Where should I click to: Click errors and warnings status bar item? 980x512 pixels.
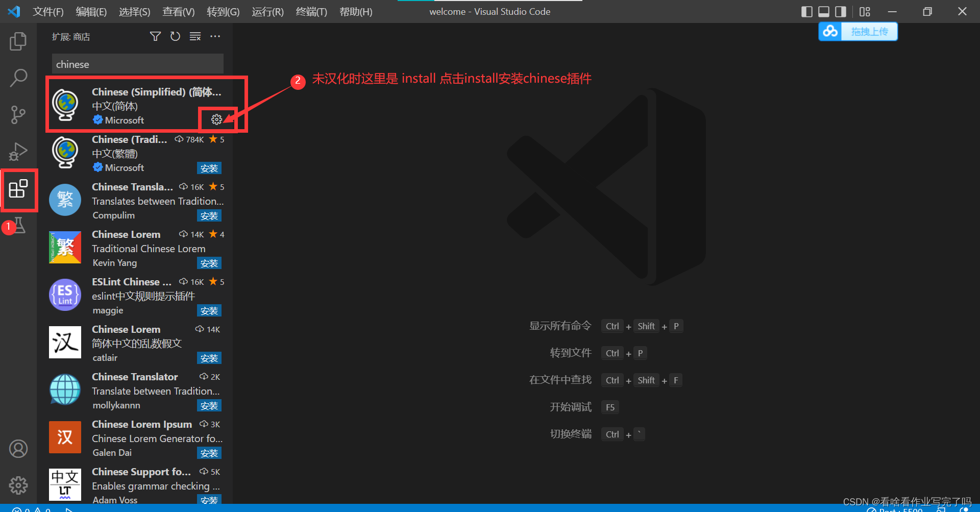pos(31,509)
